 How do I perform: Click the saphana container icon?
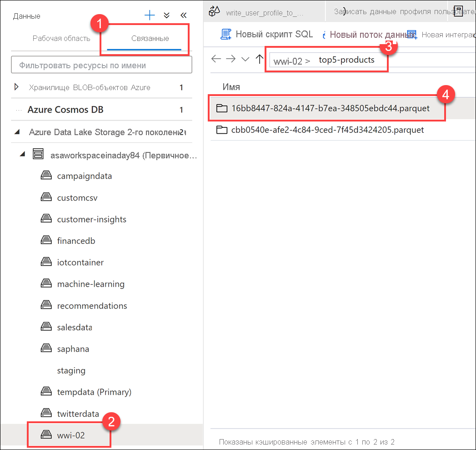[x=46, y=348]
